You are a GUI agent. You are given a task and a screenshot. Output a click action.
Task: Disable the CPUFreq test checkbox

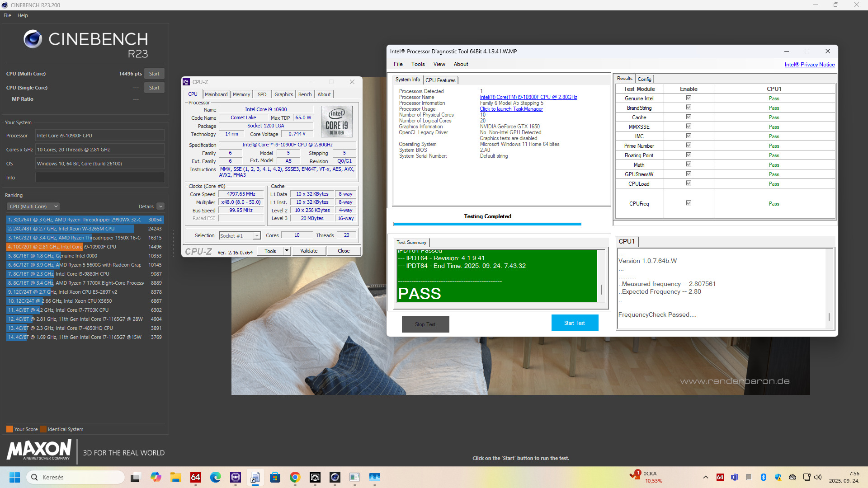point(689,203)
